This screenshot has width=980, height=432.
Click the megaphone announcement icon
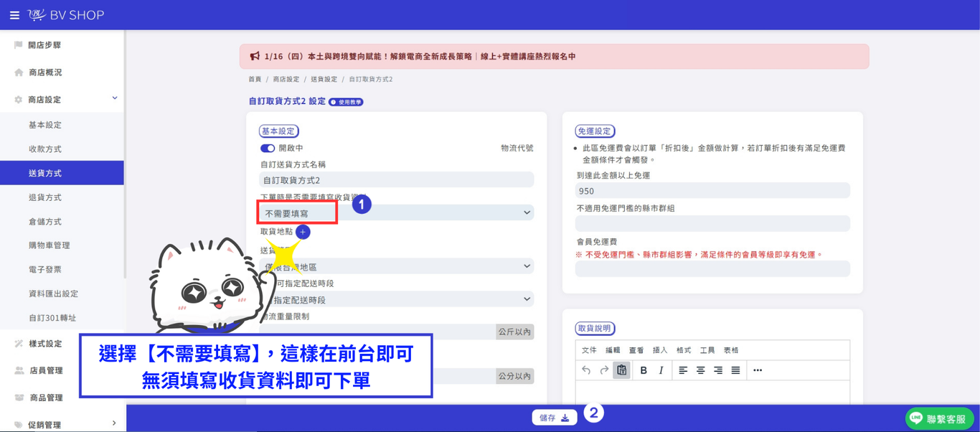[255, 56]
